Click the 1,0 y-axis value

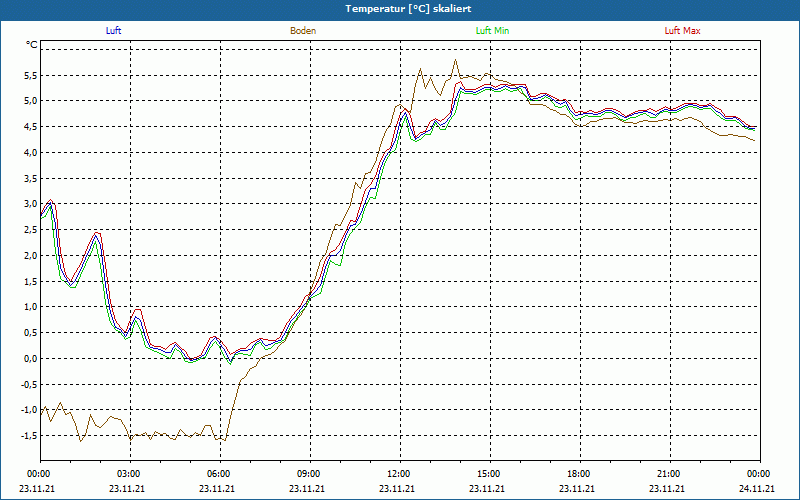31,307
